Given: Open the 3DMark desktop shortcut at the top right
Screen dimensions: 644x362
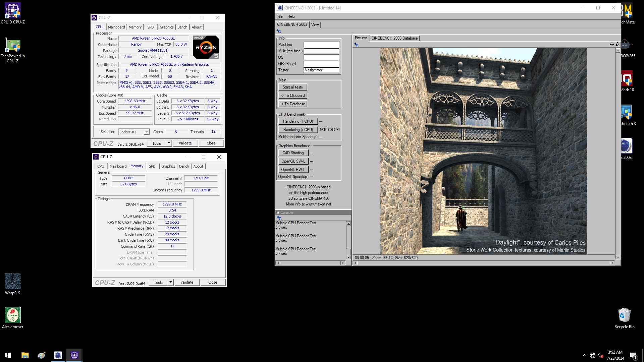Looking at the screenshot, I should (627, 13).
